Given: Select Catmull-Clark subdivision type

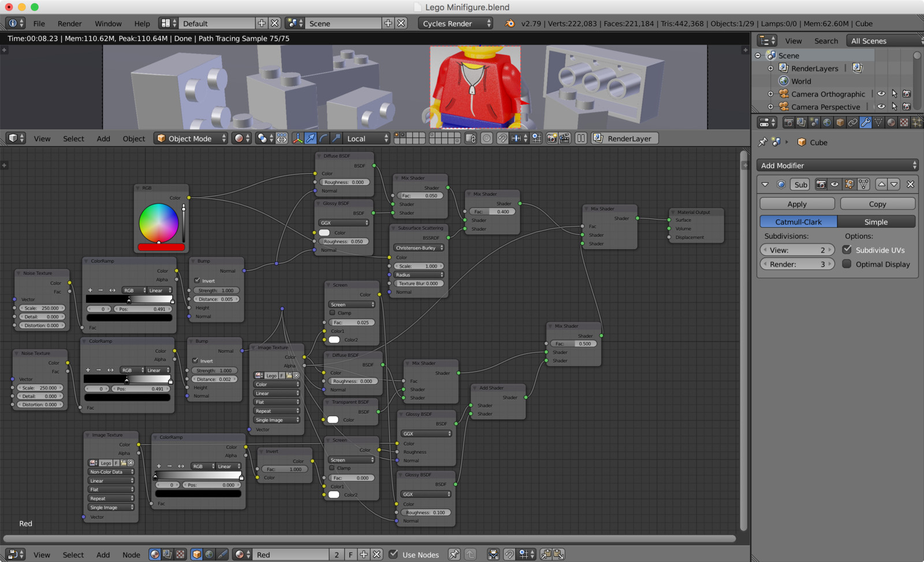Looking at the screenshot, I should pos(798,222).
